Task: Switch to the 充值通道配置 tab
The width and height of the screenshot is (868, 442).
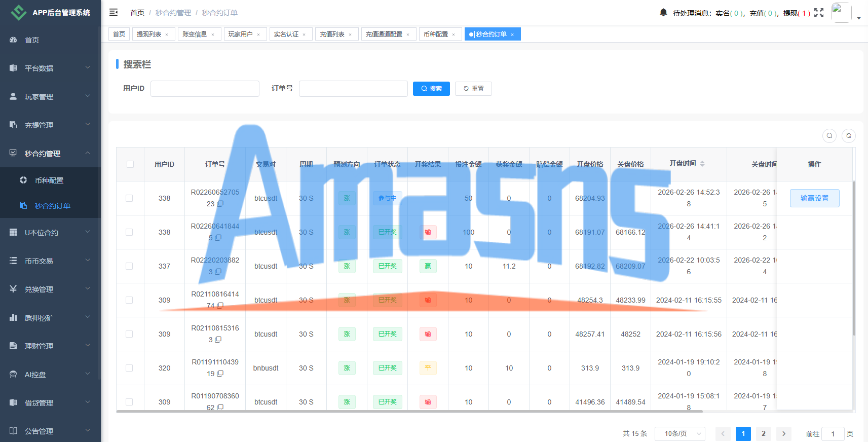Action: click(388, 34)
